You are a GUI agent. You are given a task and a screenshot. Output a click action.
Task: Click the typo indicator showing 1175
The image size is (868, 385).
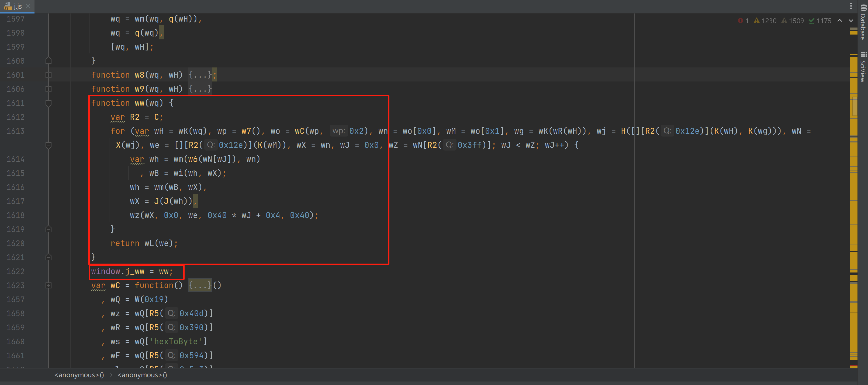click(820, 21)
